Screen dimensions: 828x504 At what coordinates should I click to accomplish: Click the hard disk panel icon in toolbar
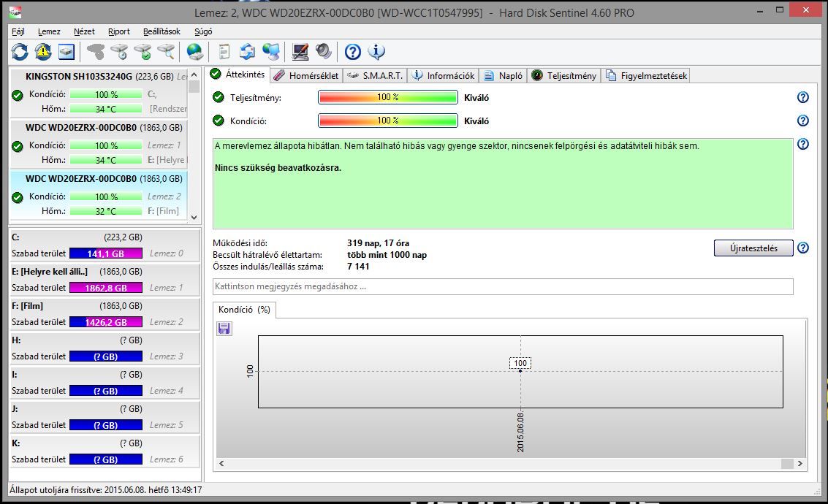(66, 52)
